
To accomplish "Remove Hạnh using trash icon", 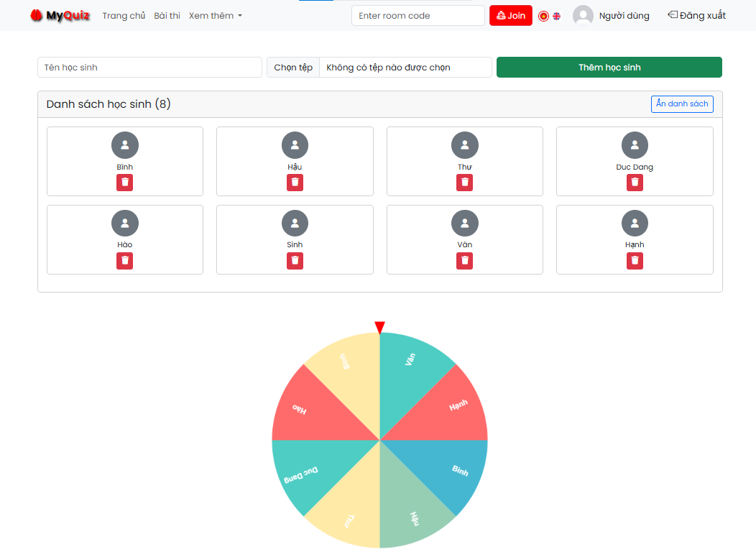I will (x=635, y=260).
